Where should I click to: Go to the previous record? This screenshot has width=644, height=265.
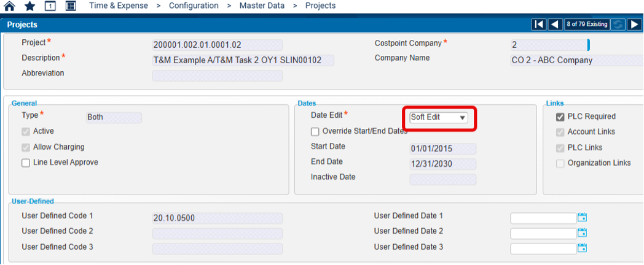(x=555, y=25)
